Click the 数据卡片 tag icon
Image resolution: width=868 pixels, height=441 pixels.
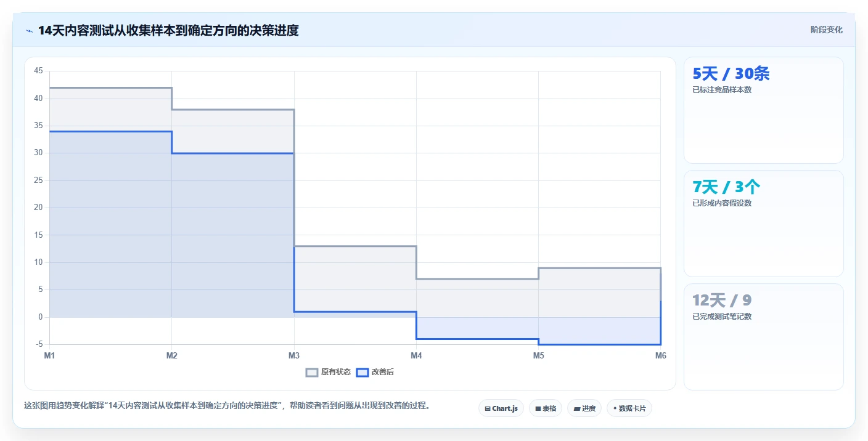615,408
